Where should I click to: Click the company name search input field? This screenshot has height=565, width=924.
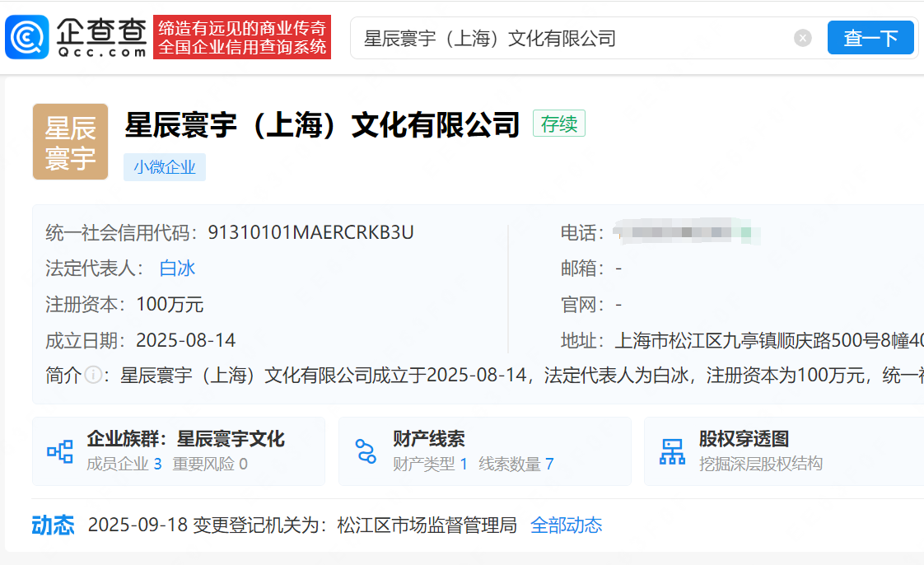click(x=568, y=38)
